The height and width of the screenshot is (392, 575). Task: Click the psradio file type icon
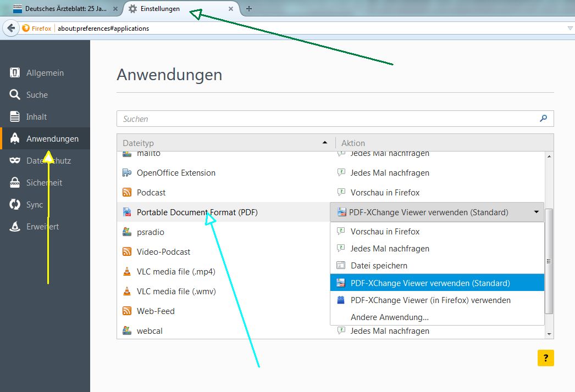click(x=127, y=232)
